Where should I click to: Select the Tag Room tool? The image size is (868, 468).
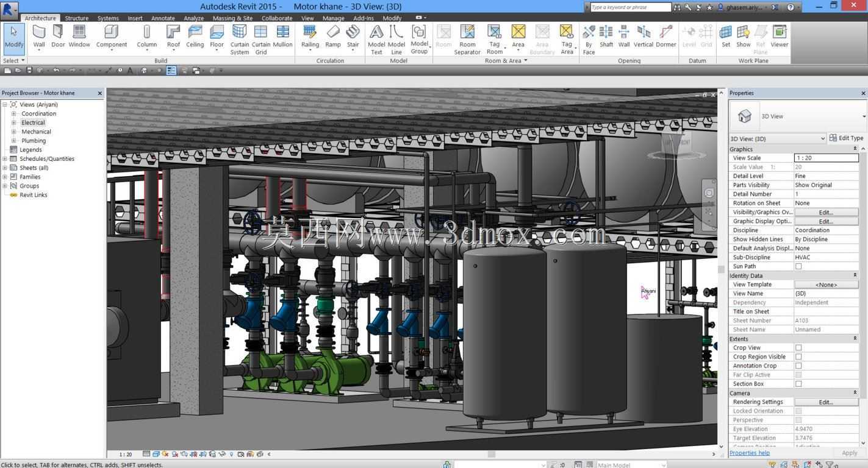(x=495, y=40)
